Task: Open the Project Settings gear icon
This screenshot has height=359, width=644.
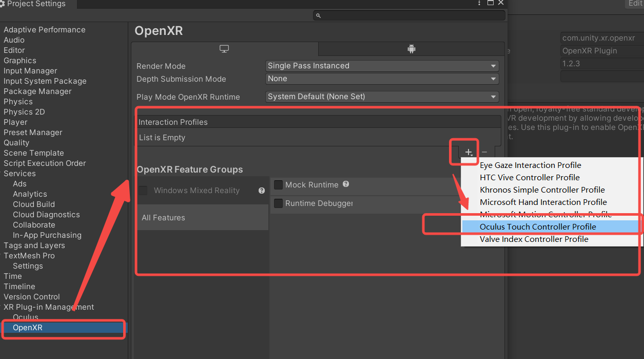Action: pos(2,4)
